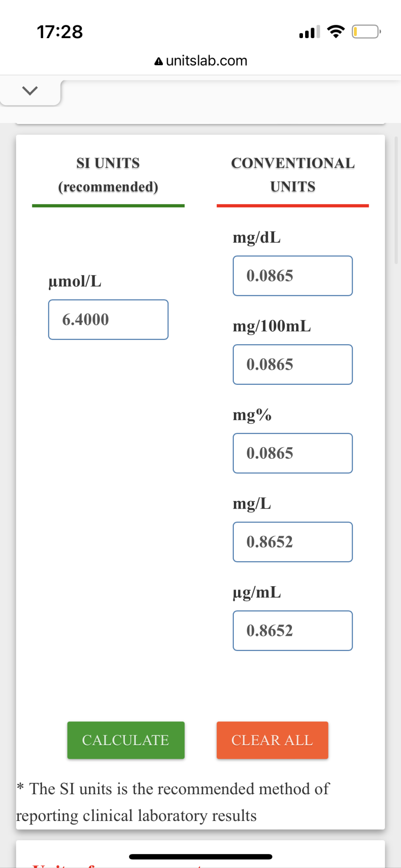The image size is (401, 868).
Task: Tap the battery indicator icon
Action: coord(366,32)
